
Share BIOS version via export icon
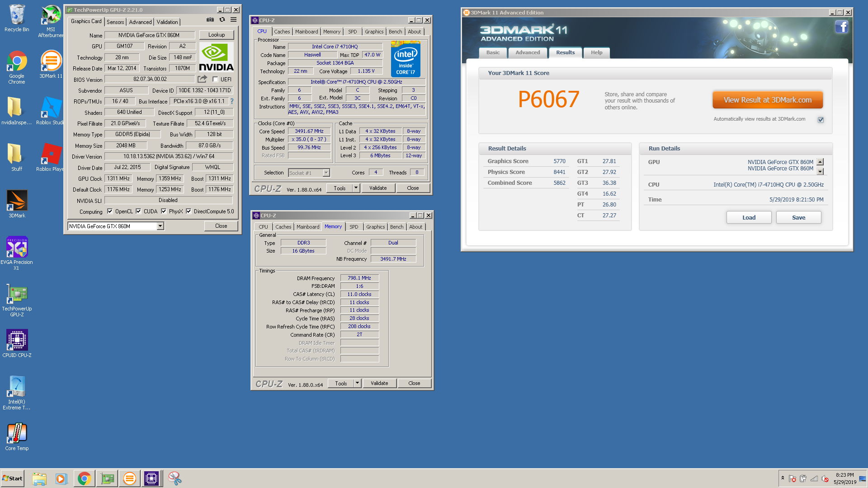tap(202, 79)
